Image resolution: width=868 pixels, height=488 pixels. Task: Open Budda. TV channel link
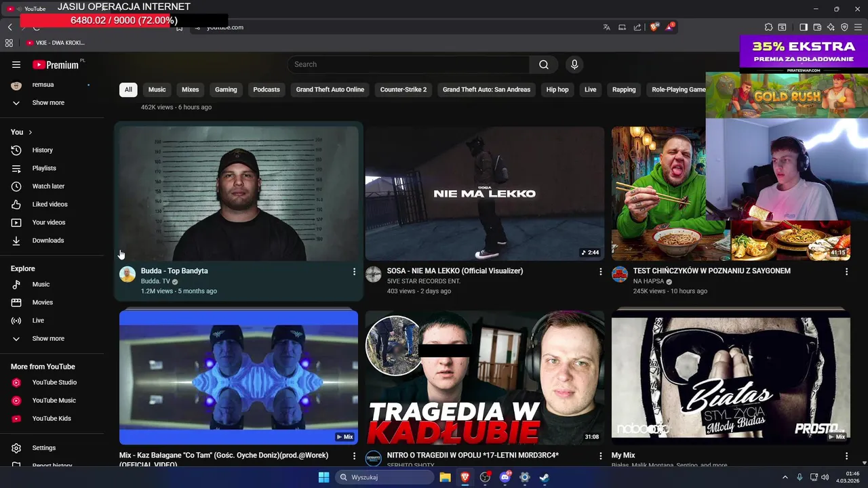pyautogui.click(x=155, y=281)
